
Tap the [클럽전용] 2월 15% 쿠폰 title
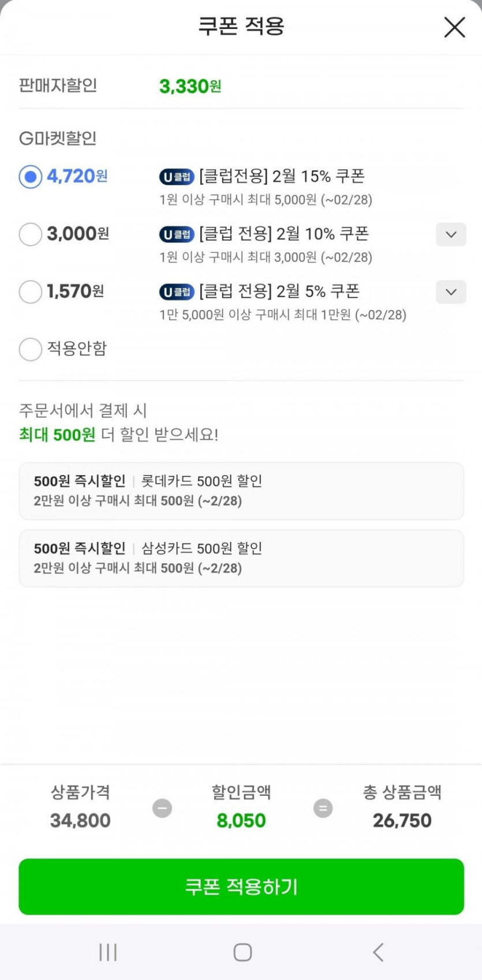(x=282, y=176)
